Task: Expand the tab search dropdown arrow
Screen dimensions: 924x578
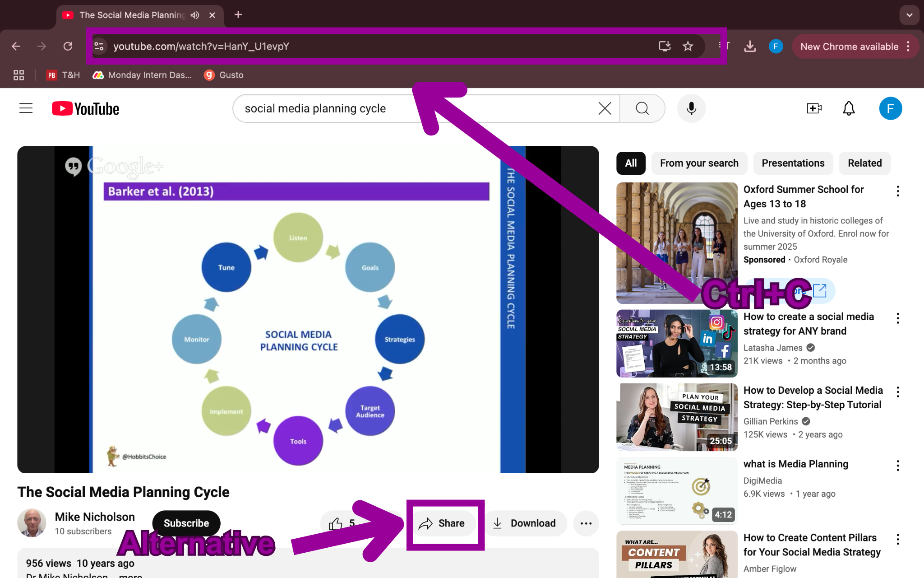Action: (910, 15)
